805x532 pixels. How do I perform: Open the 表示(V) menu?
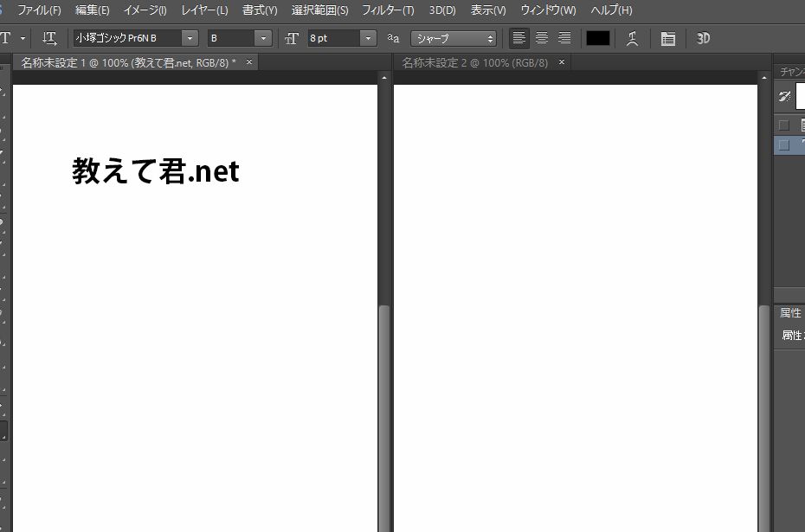click(487, 10)
